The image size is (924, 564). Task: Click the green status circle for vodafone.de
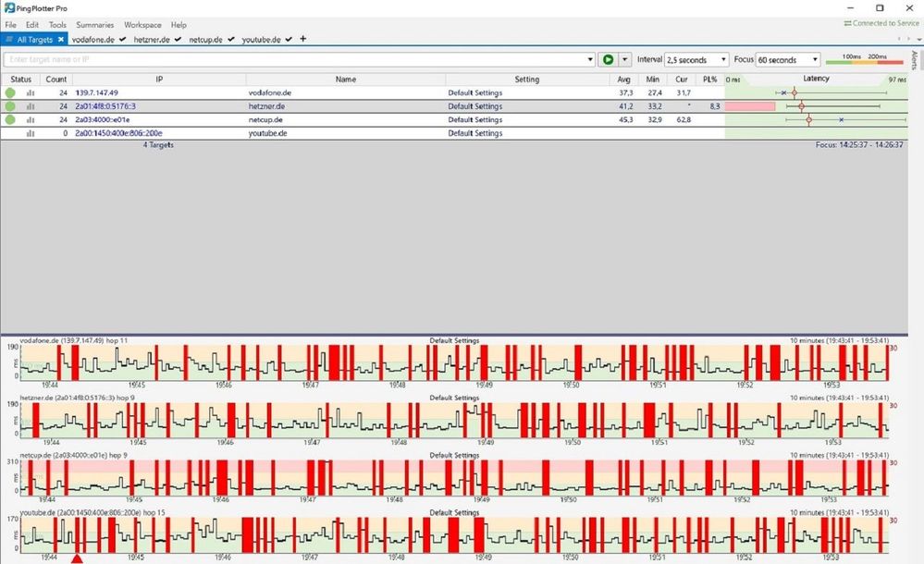pyautogui.click(x=10, y=92)
